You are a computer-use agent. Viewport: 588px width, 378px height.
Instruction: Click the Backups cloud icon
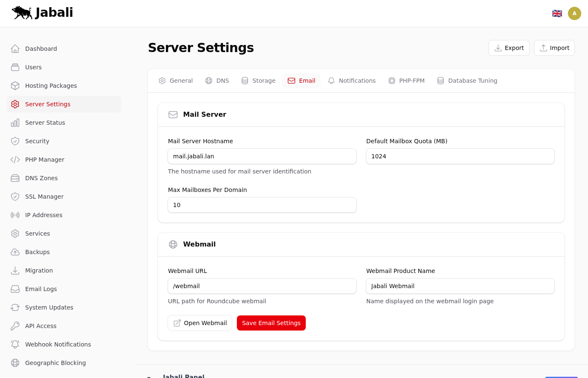coord(15,252)
